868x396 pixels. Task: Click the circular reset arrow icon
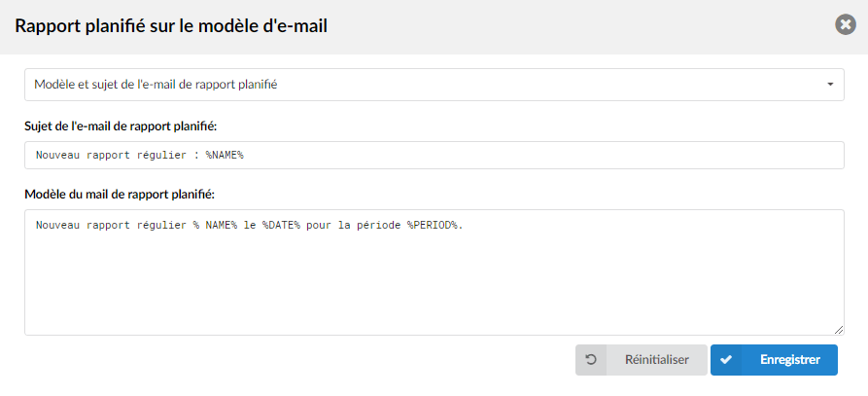[x=591, y=360]
